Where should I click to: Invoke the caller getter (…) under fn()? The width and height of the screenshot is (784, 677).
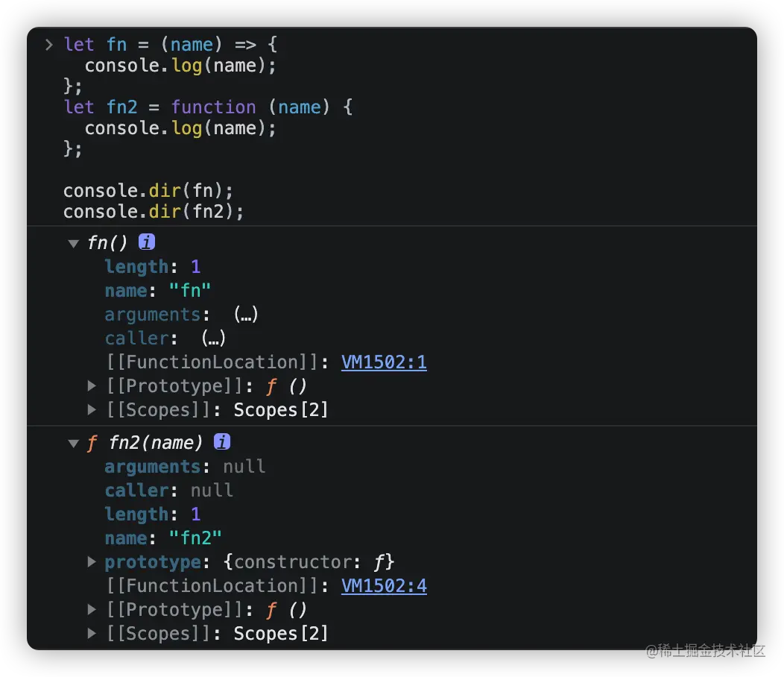point(214,338)
